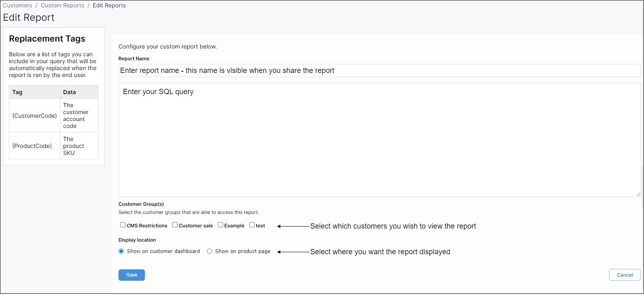
Task: Click the Tag column header
Action: 18,92
